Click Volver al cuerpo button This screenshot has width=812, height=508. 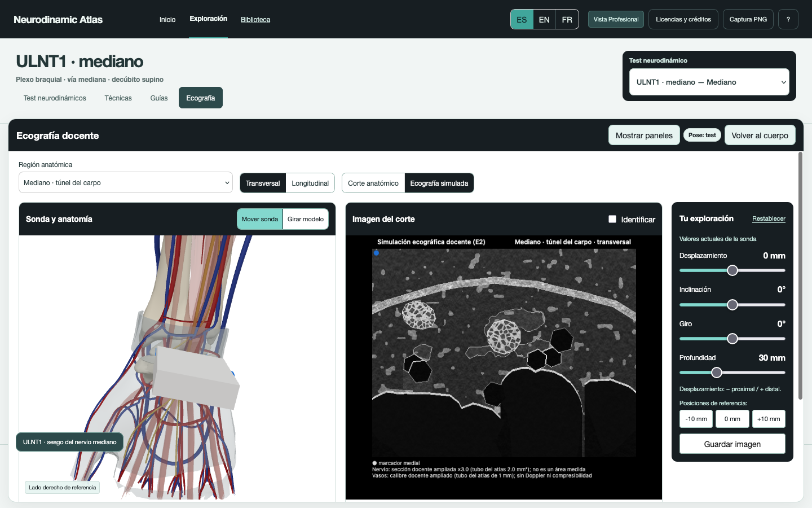click(760, 135)
